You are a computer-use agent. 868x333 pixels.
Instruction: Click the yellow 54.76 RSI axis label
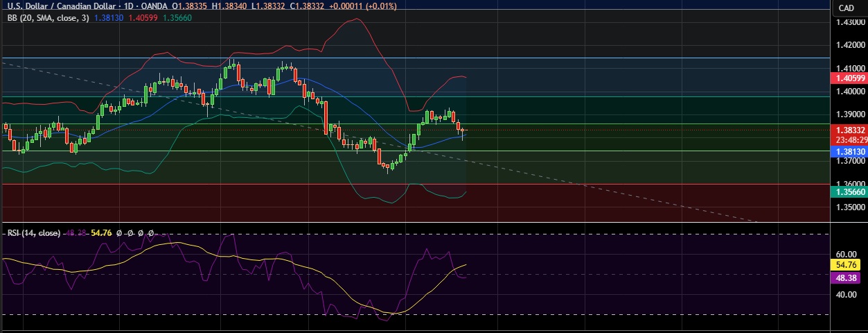tap(845, 264)
